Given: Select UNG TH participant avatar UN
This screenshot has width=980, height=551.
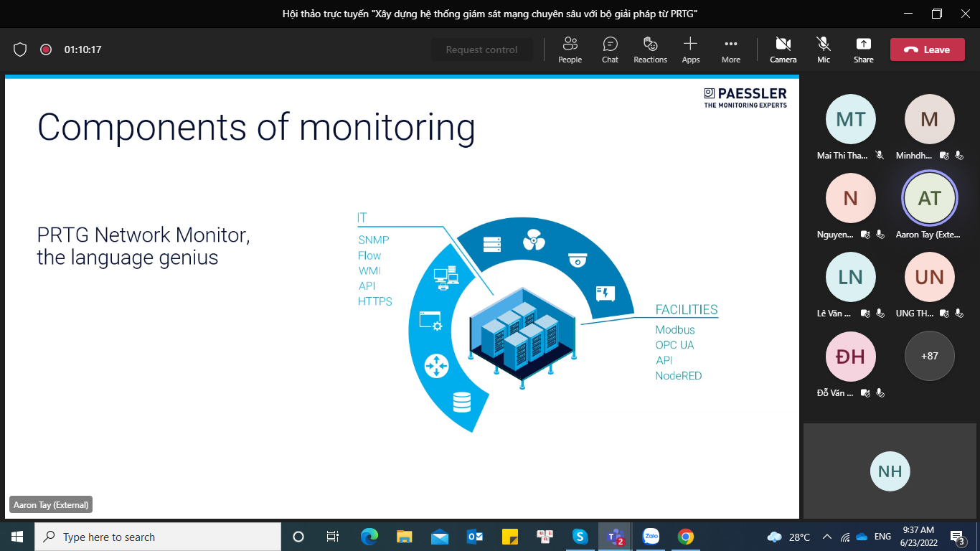Looking at the screenshot, I should click(930, 277).
